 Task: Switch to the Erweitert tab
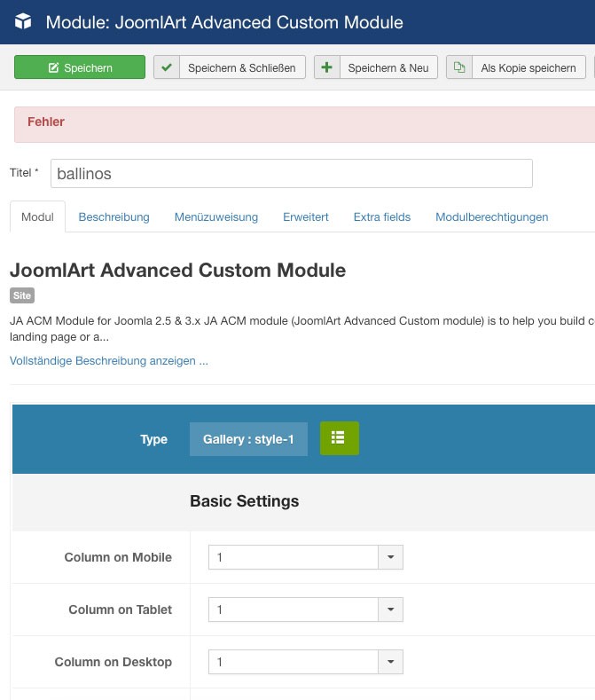pyautogui.click(x=306, y=216)
